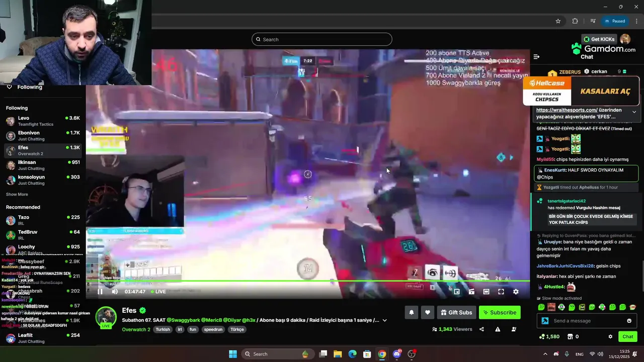Open File Explorer from taskbar
This screenshot has width=644, height=362.
[338, 354]
